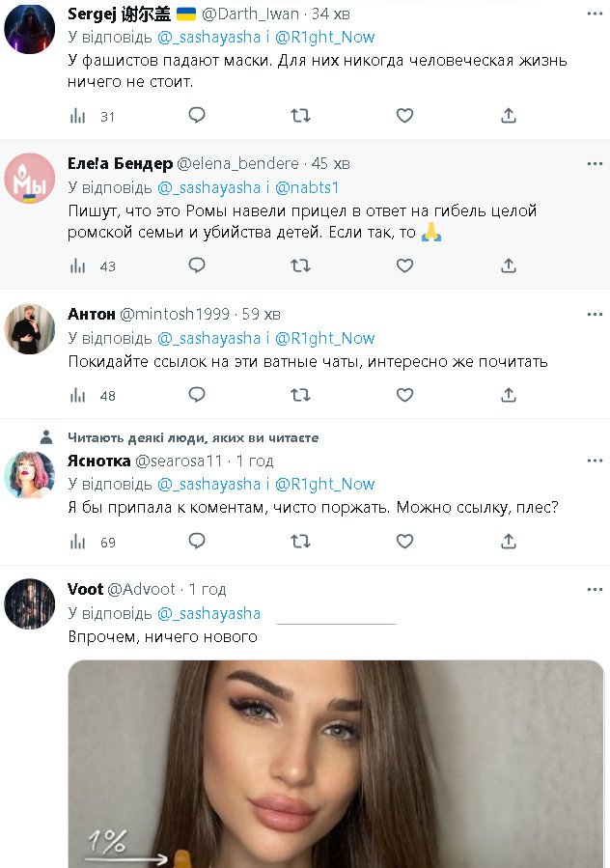610x868 pixels.
Task: Open Яснотка's profile avatar
Action: (30, 474)
